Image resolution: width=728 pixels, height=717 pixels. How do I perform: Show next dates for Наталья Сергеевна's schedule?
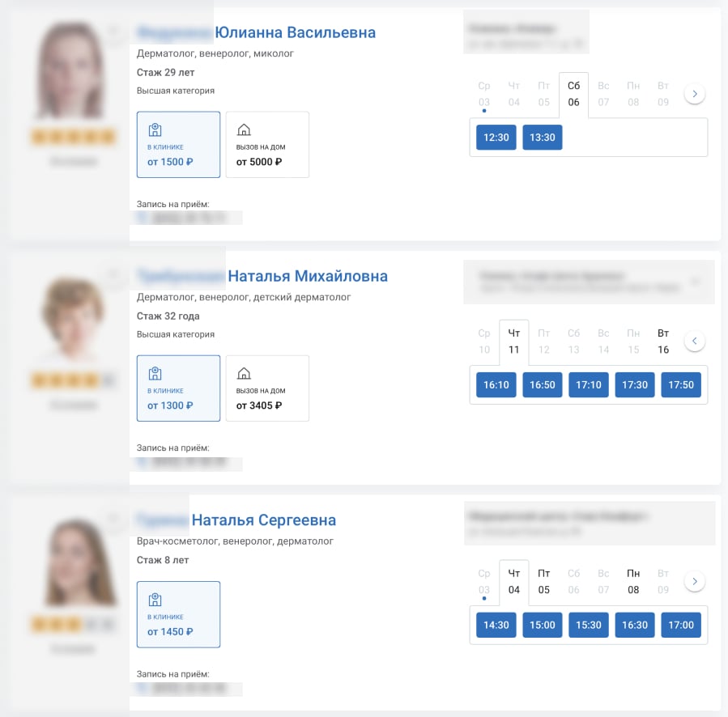click(695, 581)
